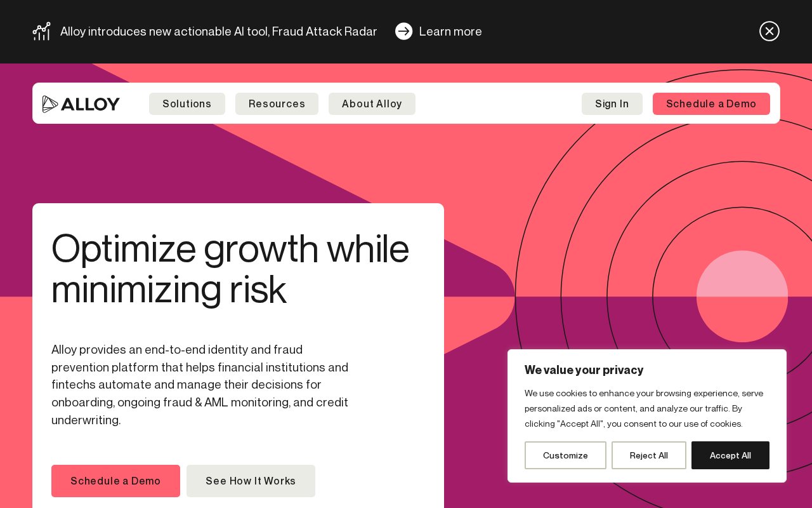812x508 pixels.
Task: Click the analytics chart icon in banner
Action: coord(42,31)
